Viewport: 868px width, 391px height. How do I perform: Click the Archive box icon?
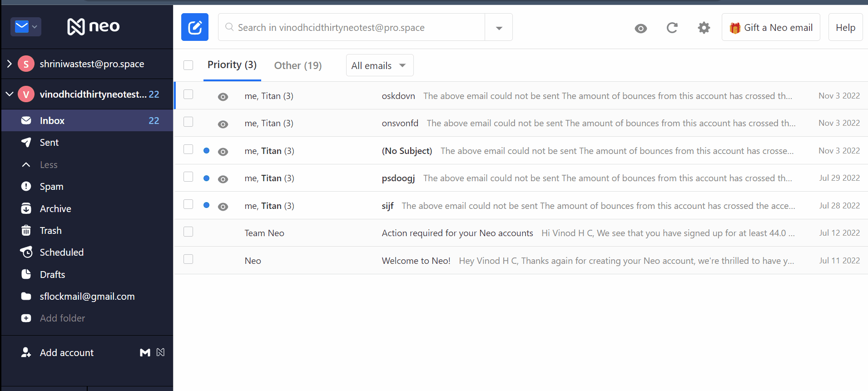pyautogui.click(x=26, y=208)
